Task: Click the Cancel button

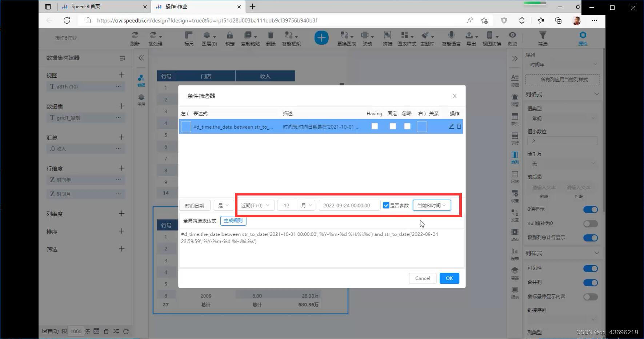Action: (423, 278)
